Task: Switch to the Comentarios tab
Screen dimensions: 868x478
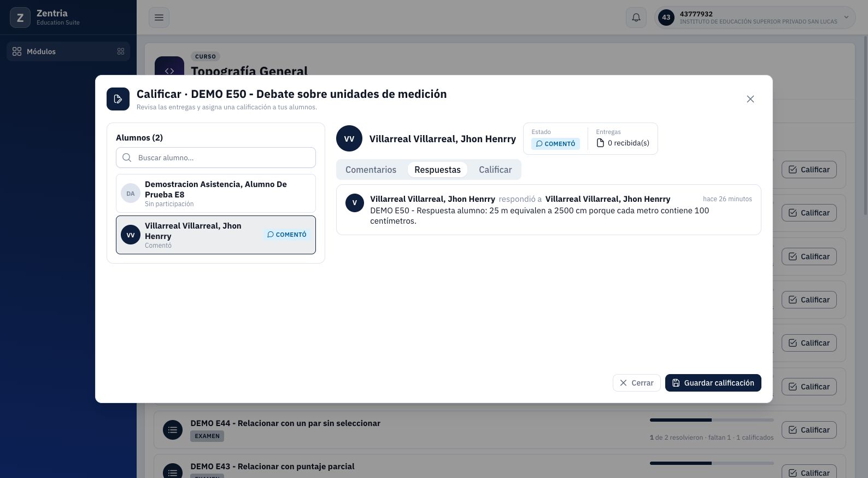Action: point(371,170)
